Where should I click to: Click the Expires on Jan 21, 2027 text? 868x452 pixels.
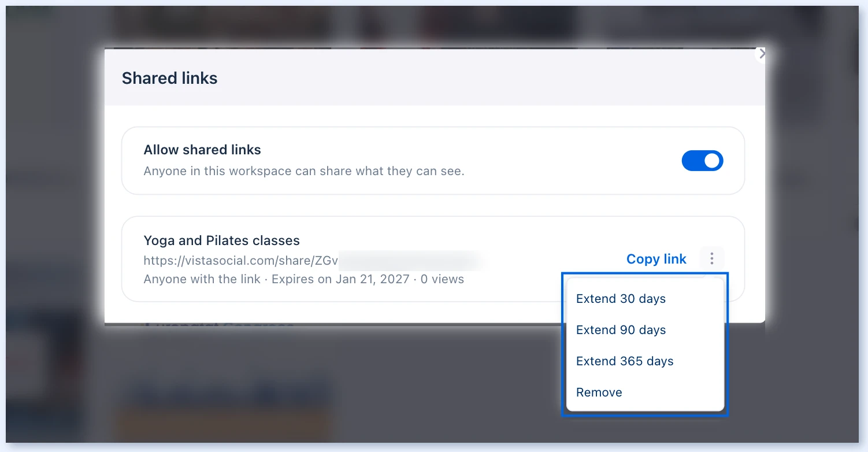(340, 279)
